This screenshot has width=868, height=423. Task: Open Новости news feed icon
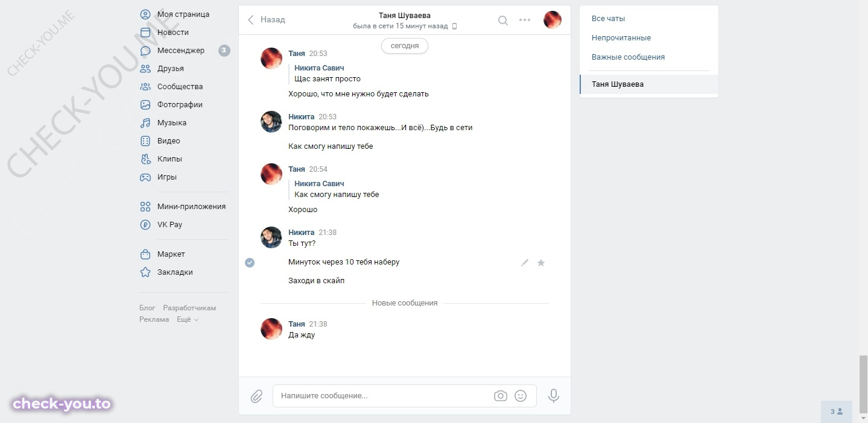click(145, 33)
